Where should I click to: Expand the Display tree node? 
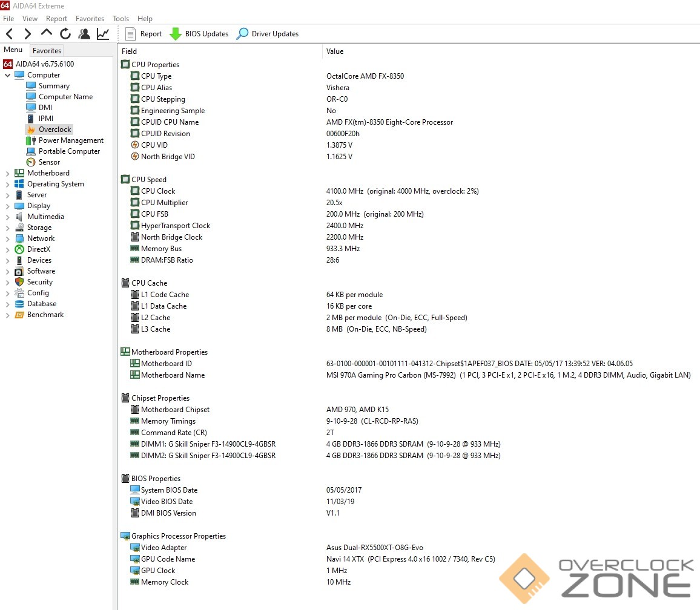coord(7,206)
